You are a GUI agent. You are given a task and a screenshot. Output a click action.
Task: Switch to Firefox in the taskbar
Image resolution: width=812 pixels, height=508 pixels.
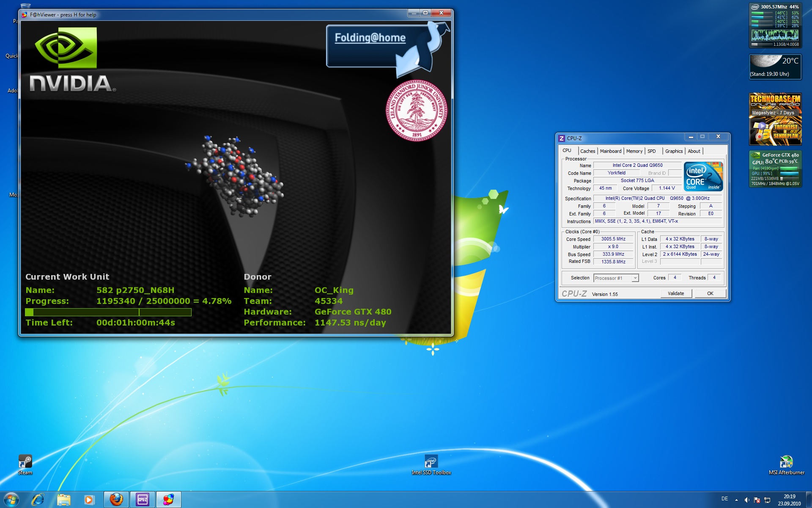[116, 500]
